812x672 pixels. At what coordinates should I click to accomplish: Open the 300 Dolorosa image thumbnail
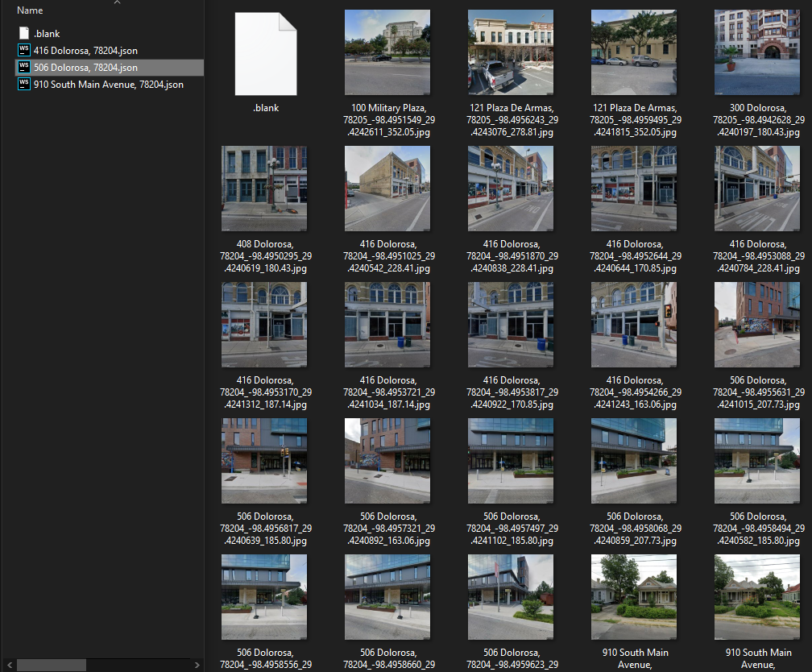point(757,53)
